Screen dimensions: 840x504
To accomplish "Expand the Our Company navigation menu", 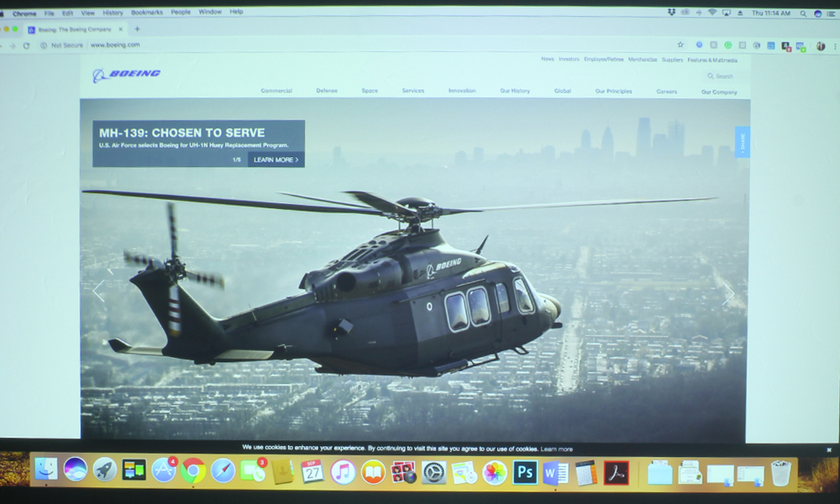I will click(x=719, y=92).
